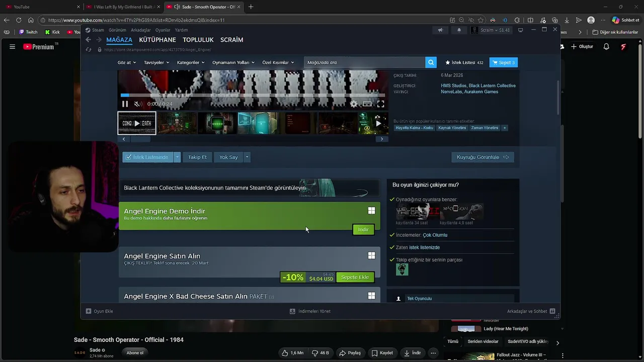Enter fullscreen for the Steam trailer
This screenshot has width=644, height=362.
pyautogui.click(x=381, y=104)
